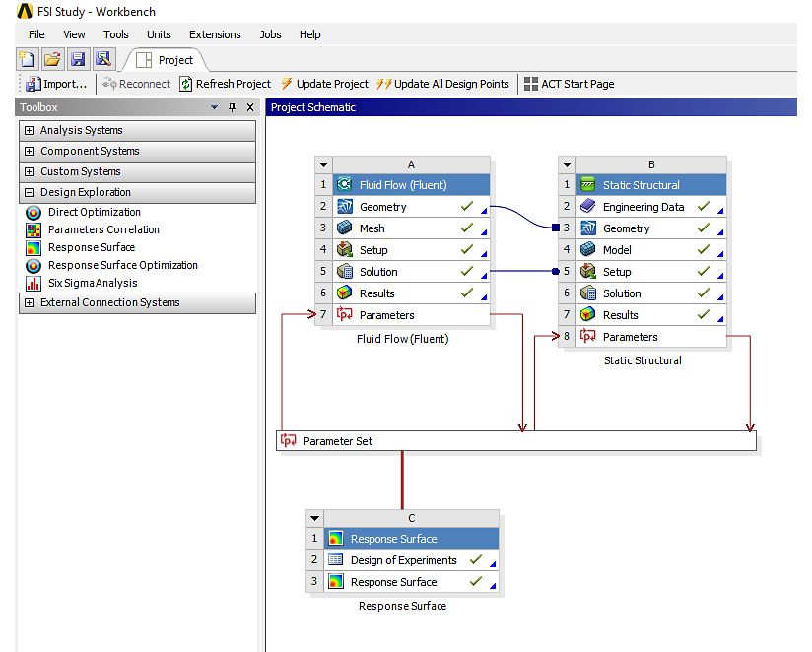Open the Jobs menu
This screenshot has height=652, width=812.
(x=270, y=34)
